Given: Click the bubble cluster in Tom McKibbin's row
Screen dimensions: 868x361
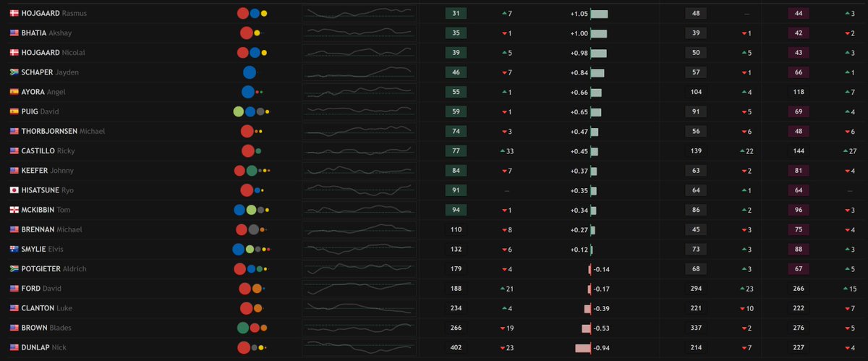Looking at the screenshot, I should (x=252, y=210).
